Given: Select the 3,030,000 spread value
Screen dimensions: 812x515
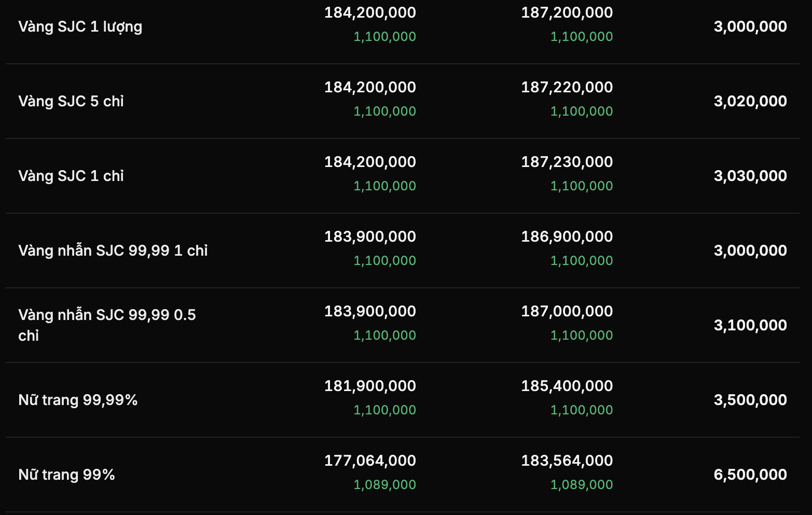Looking at the screenshot, I should tap(750, 176).
